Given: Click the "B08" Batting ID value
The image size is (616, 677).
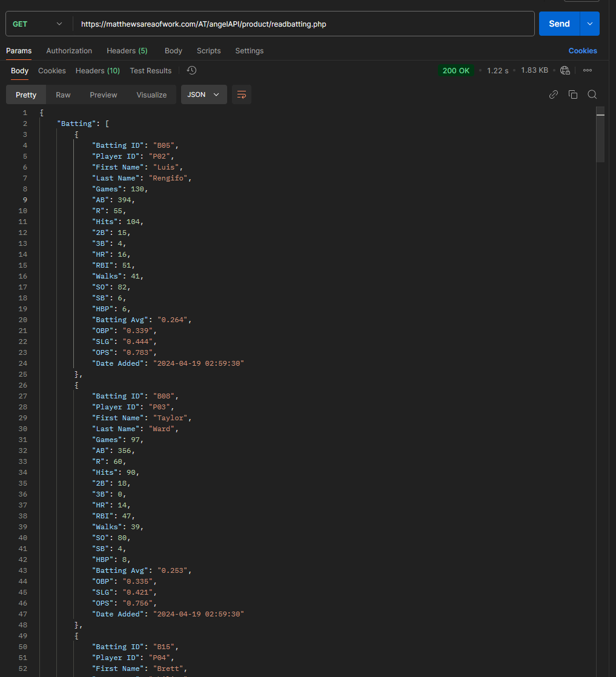Looking at the screenshot, I should 164,396.
